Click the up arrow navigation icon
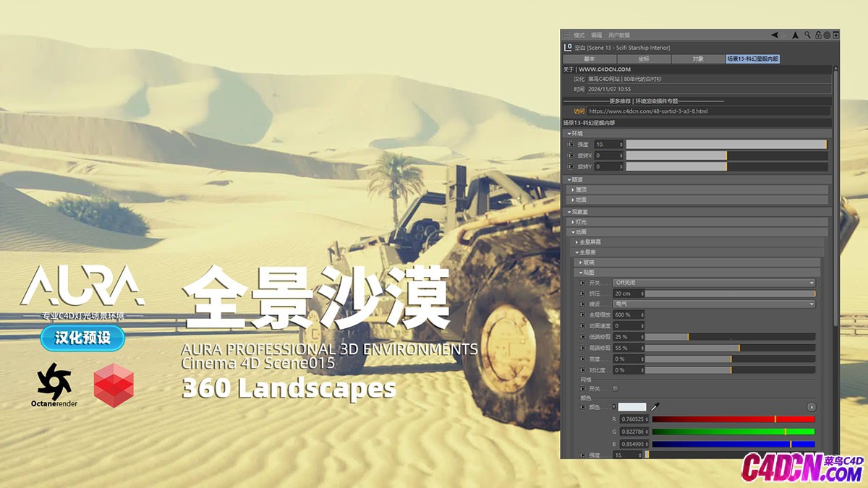Image resolution: width=868 pixels, height=488 pixels. coord(795,35)
